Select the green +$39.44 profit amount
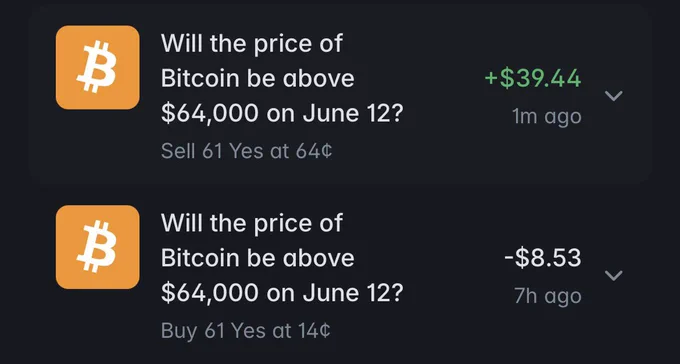 533,79
